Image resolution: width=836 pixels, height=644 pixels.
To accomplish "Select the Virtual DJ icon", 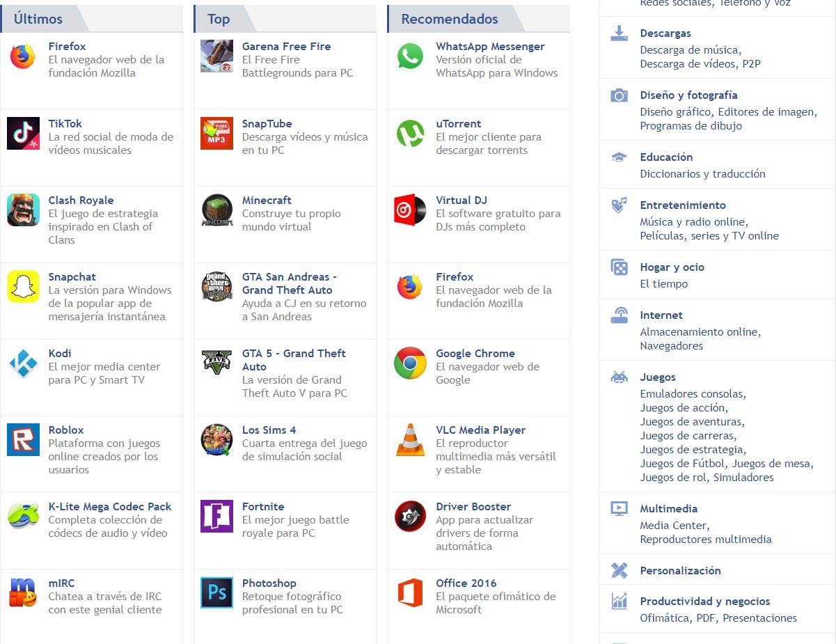I will tap(410, 210).
